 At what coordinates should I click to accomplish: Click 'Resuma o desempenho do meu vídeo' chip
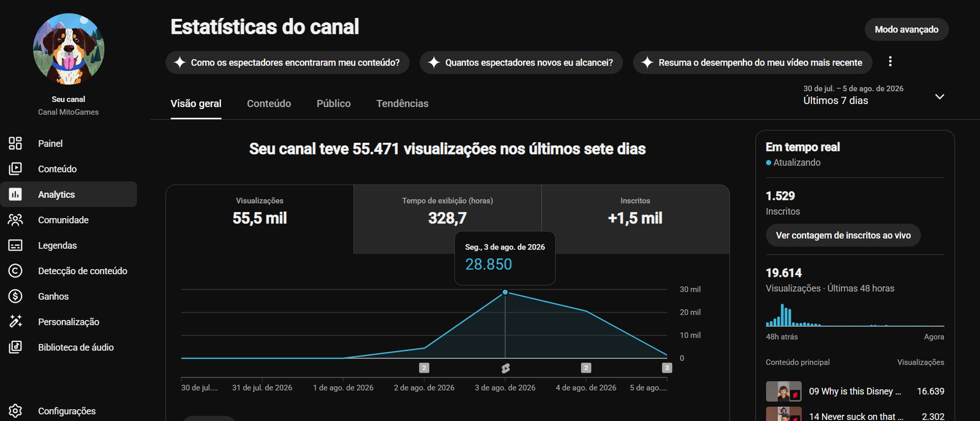pyautogui.click(x=753, y=63)
